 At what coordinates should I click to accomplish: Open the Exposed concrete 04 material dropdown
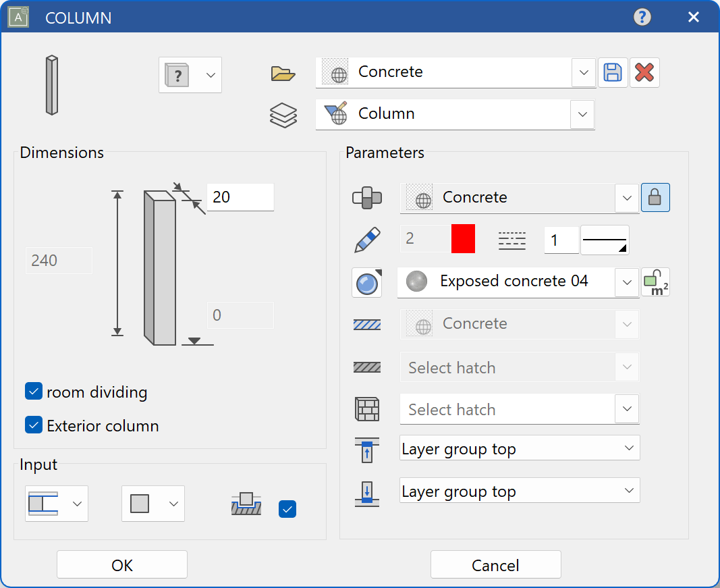pyautogui.click(x=627, y=282)
